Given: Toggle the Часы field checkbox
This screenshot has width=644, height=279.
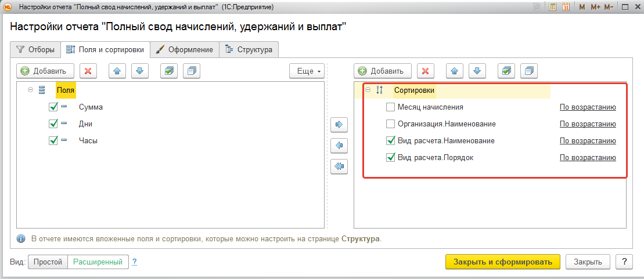Looking at the screenshot, I should [x=53, y=140].
